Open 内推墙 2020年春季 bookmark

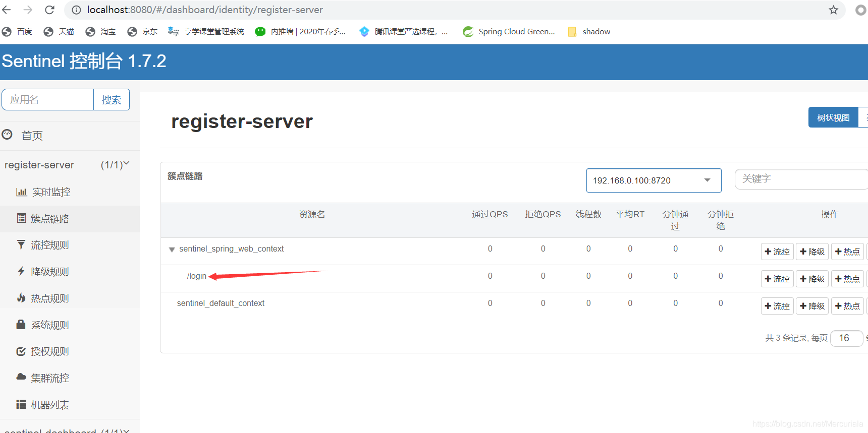click(300, 32)
